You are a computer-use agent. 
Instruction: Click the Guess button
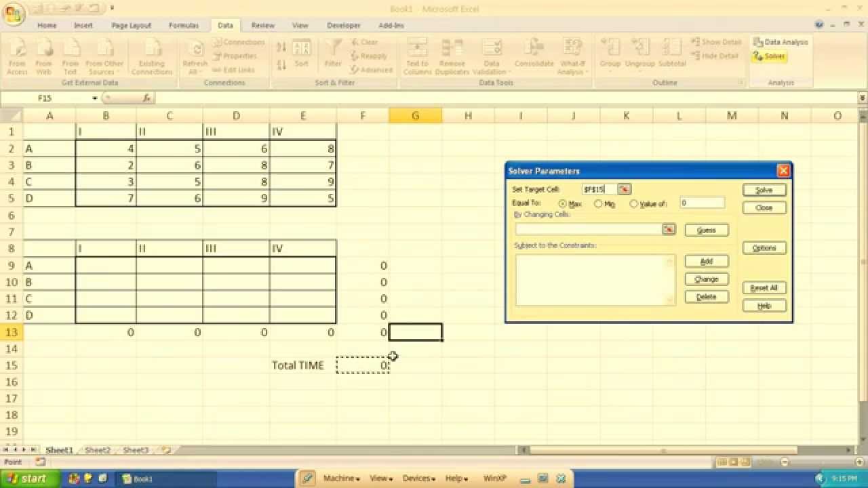(x=707, y=230)
